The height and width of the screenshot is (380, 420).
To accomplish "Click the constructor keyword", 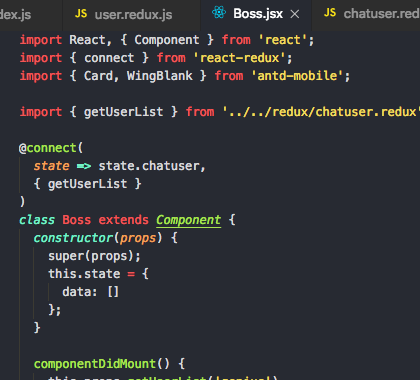I will [73, 238].
